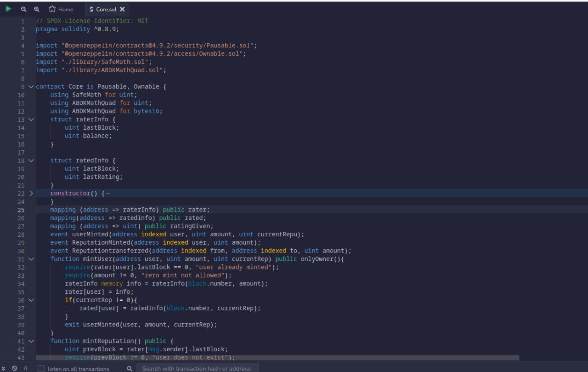The height and width of the screenshot is (372, 588).
Task: Expand the folded constructor block
Action: [31, 193]
